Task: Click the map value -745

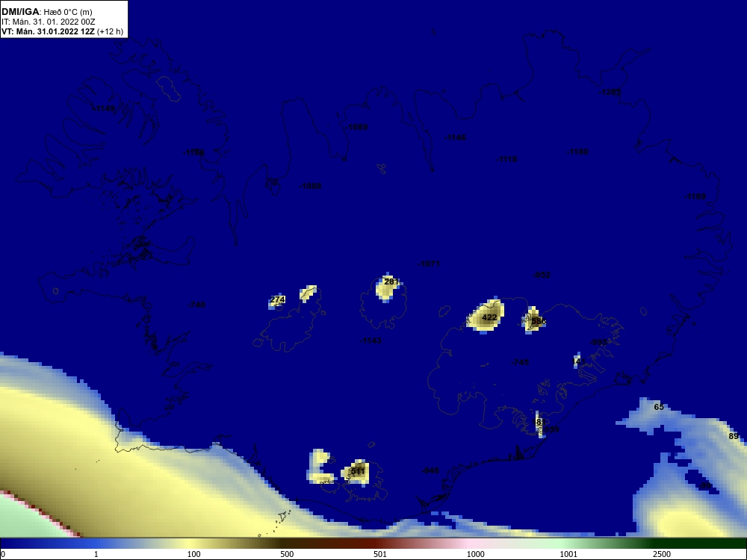Action: [520, 362]
